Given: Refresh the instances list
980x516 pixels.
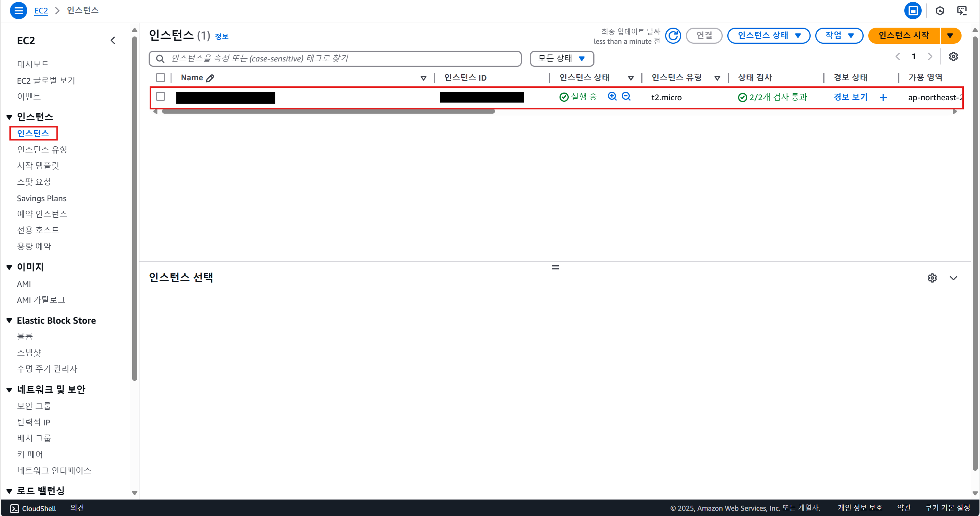Looking at the screenshot, I should pos(673,36).
